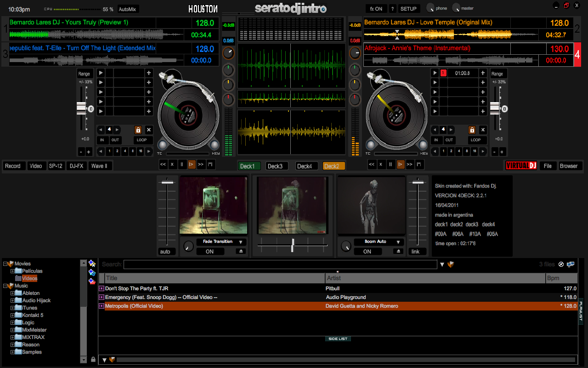Click the Record button
Screen dimensions: 588x368
(x=14, y=166)
